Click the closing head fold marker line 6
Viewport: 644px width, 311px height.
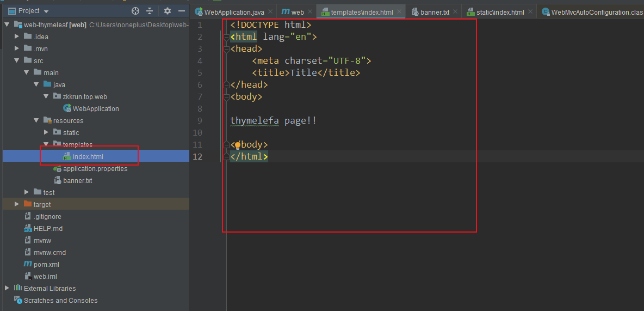(226, 85)
